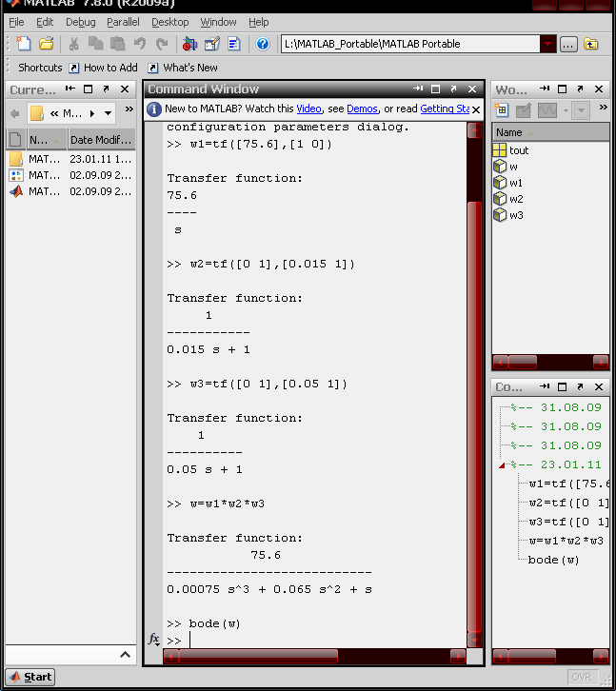
Task: Select w=w1*w2*w3 in Command History
Action: click(x=566, y=541)
